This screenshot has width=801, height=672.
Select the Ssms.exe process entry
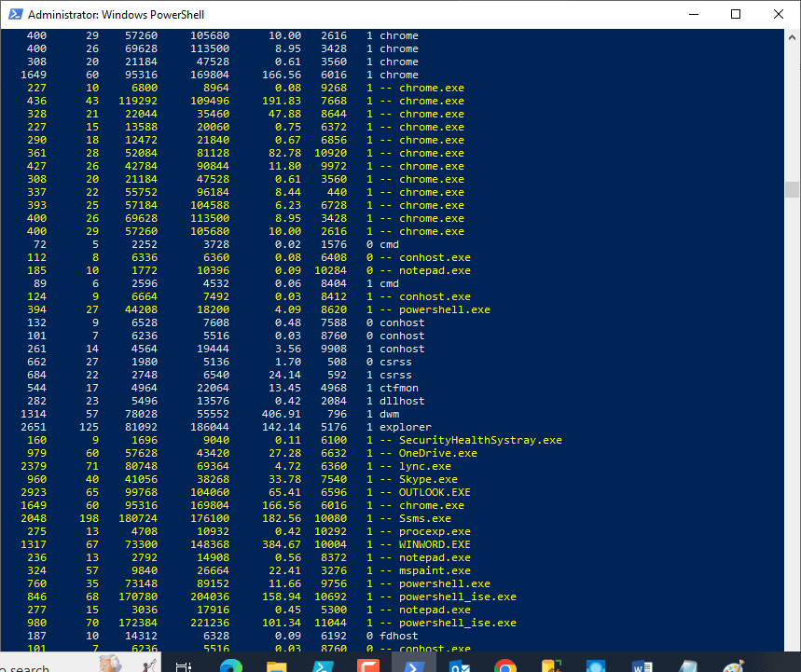point(425,518)
